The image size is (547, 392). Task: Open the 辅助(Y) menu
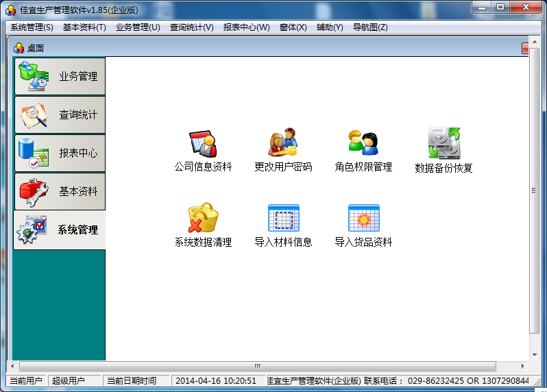330,27
